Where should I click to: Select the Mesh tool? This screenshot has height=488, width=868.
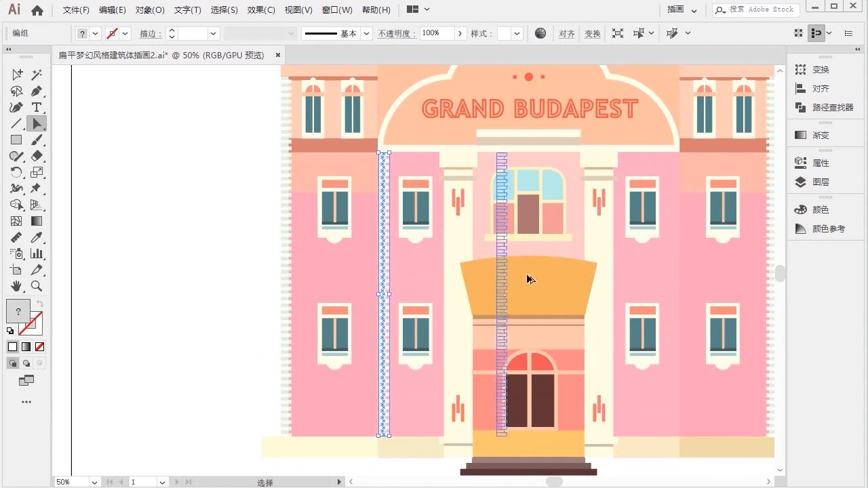point(17,221)
